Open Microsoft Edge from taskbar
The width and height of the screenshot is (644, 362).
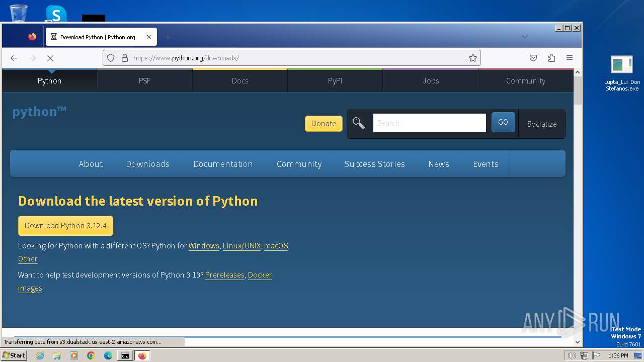[108, 355]
